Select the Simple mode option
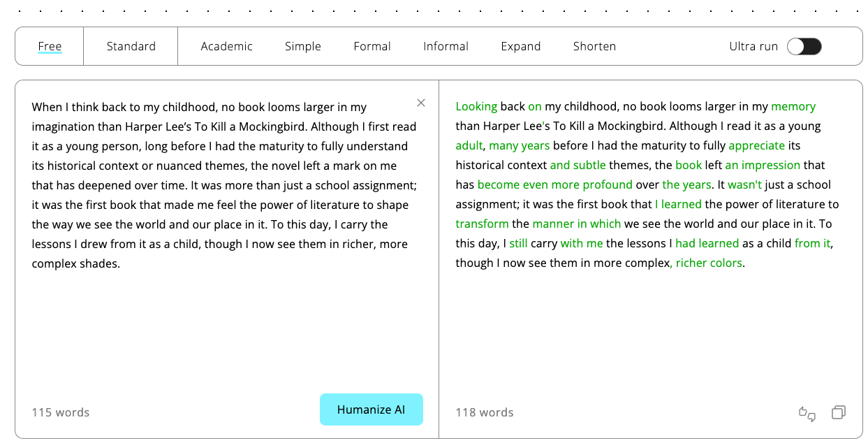Screen dimensions: 868x443 tap(302, 47)
